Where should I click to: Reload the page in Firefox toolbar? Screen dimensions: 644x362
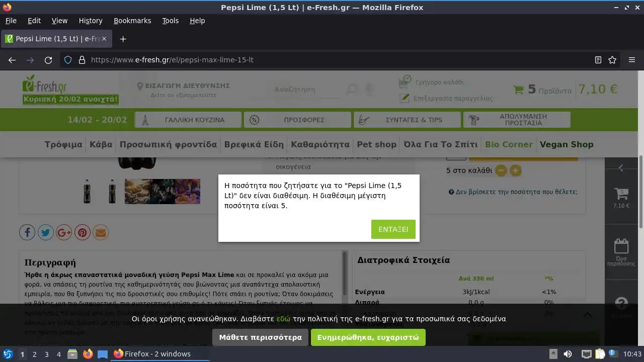48,60
